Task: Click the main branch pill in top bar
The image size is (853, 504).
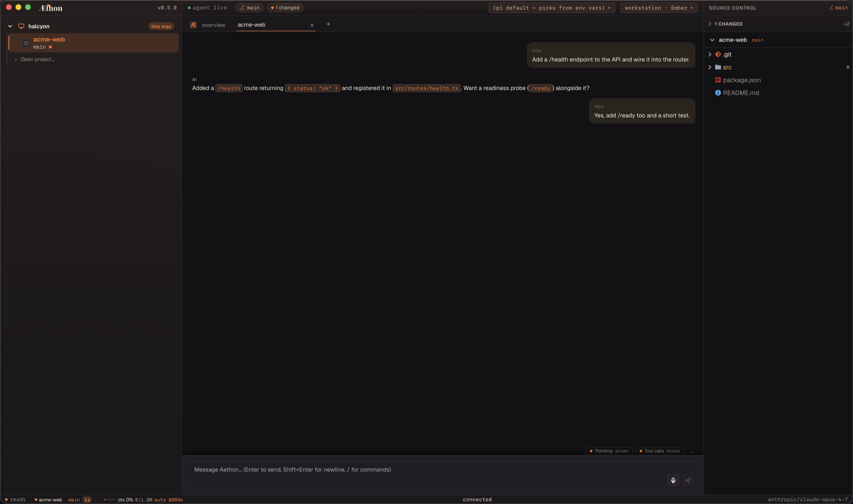Action: point(249,8)
